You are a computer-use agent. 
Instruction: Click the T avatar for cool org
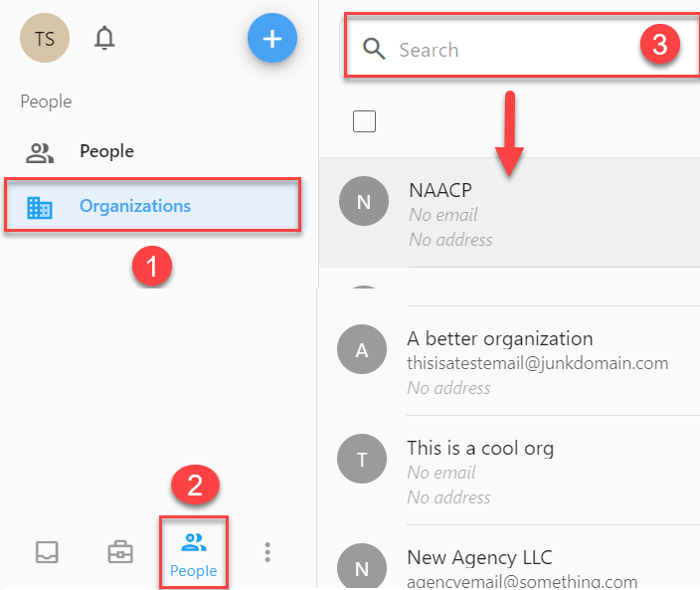pos(362,459)
